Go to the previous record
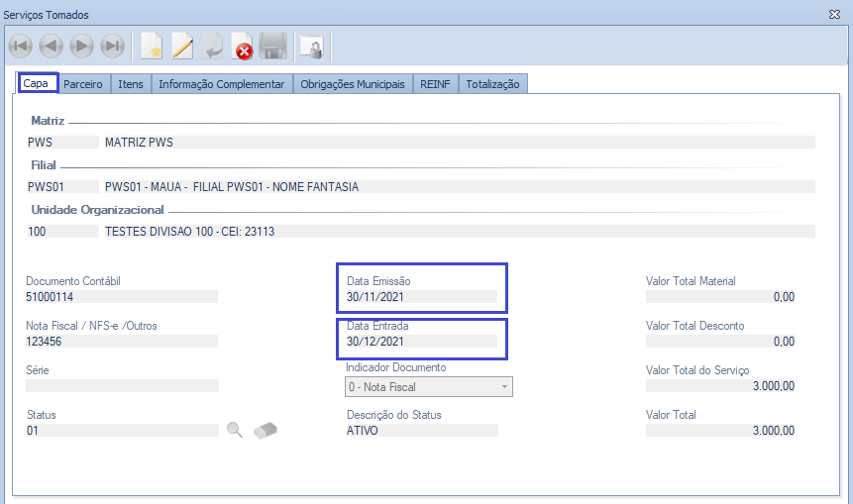Image resolution: width=853 pixels, height=504 pixels. pos(51,47)
